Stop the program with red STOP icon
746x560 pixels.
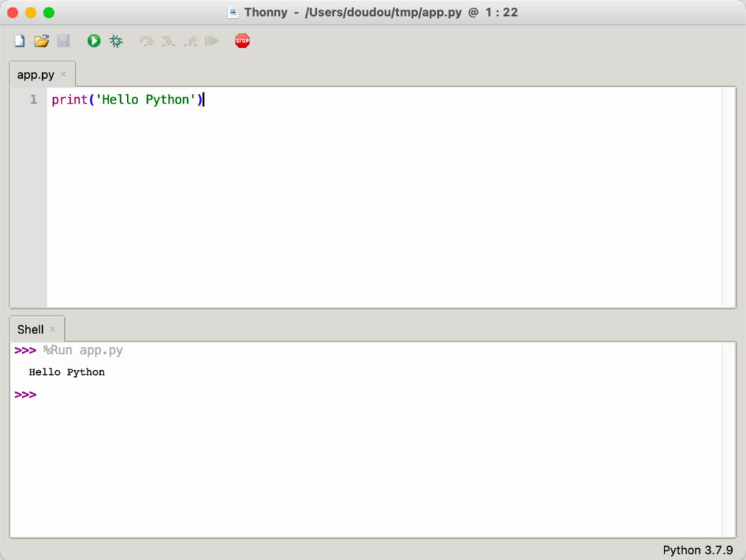point(242,41)
